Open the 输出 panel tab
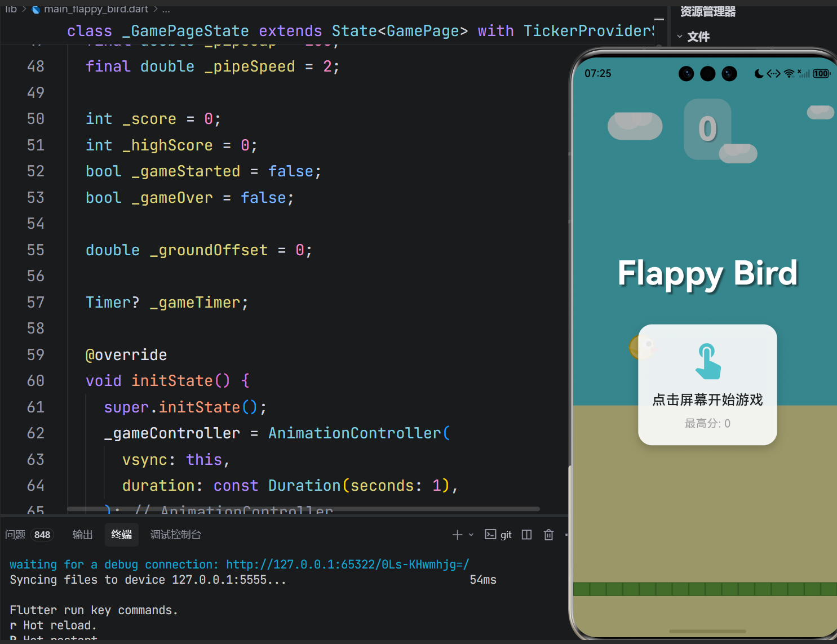This screenshot has width=837, height=644. click(82, 535)
